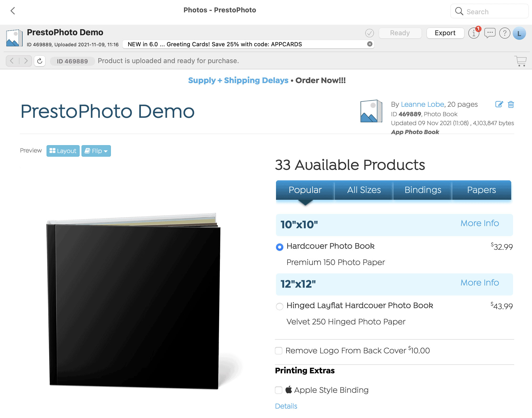Image resolution: width=532 pixels, height=418 pixels.
Task: Open the shopping cart
Action: [521, 61]
